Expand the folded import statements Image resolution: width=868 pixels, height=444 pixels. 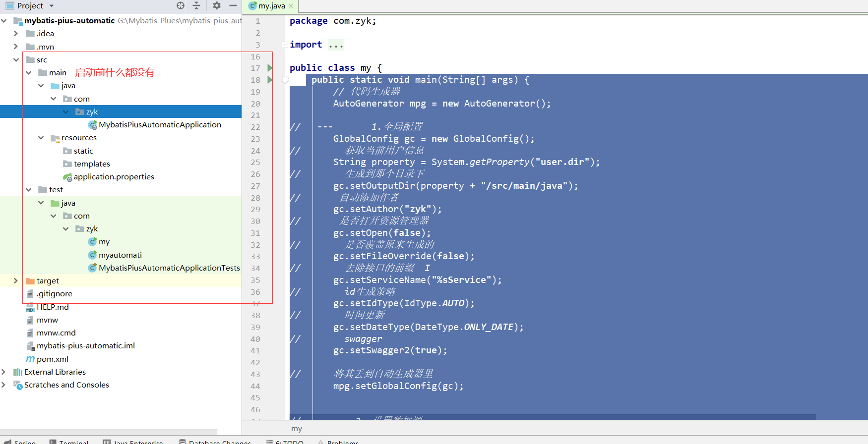(x=285, y=45)
